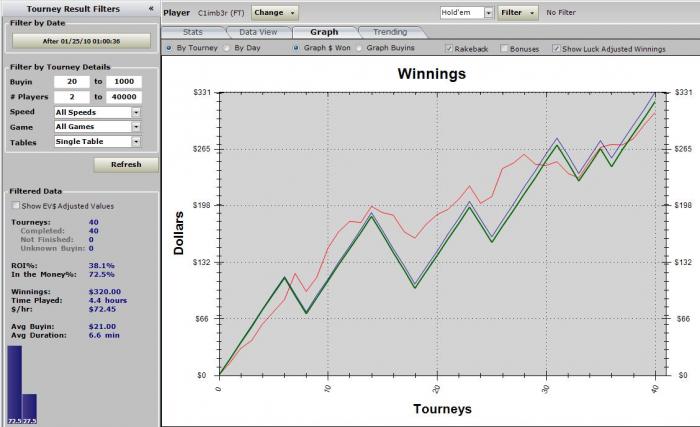Screen dimensions: 700x427
Task: Edit the minimum Buyin field showing 20
Action: click(x=72, y=82)
